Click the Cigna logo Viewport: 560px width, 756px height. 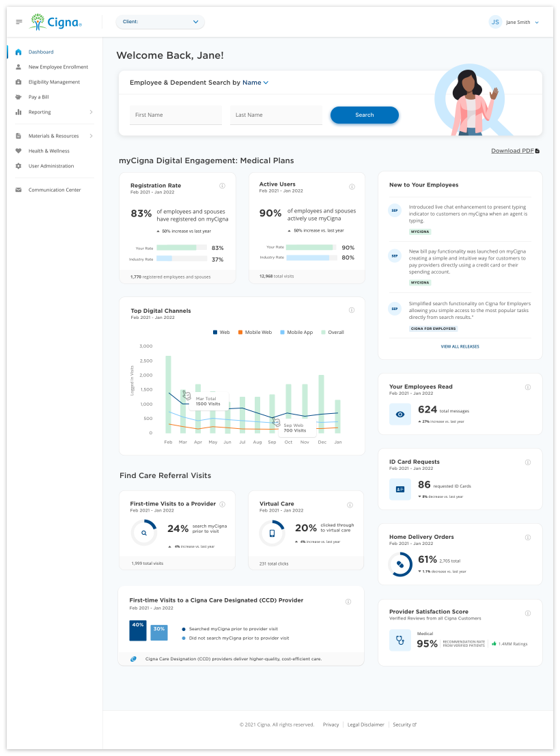click(56, 22)
